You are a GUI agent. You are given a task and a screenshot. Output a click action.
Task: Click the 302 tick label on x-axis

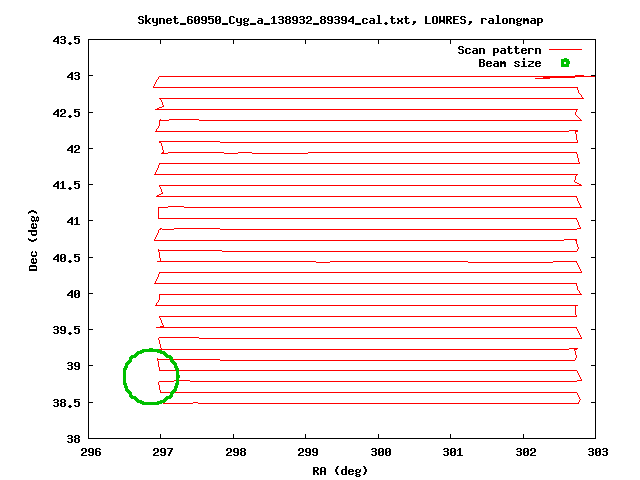pyautogui.click(x=523, y=452)
